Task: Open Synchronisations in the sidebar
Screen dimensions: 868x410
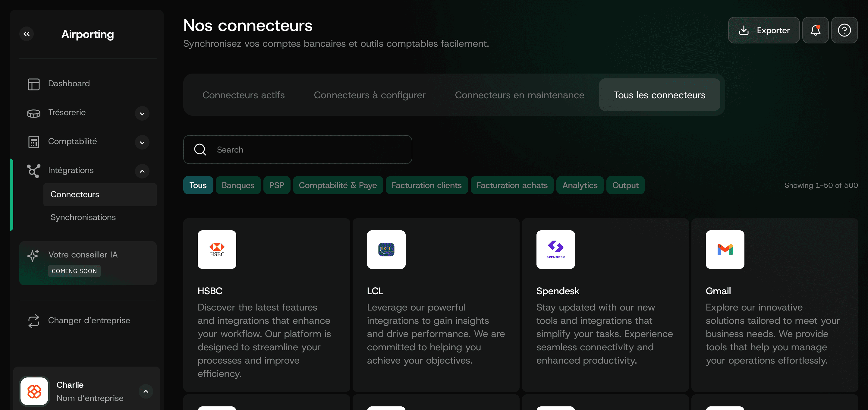Action: pos(83,217)
